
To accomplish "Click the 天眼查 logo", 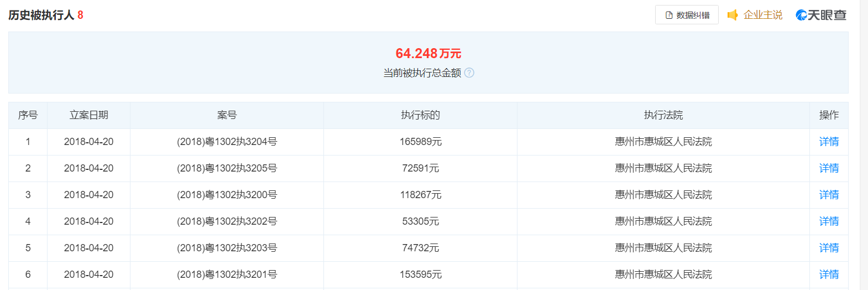I will [821, 15].
